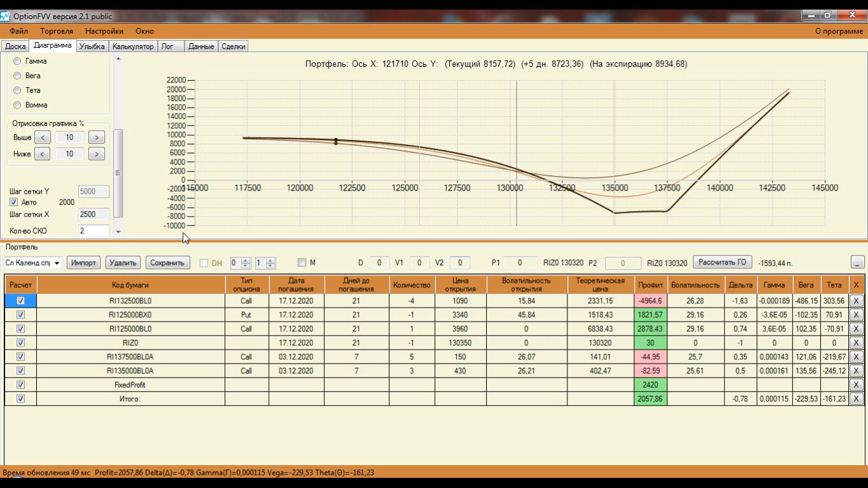Click the profit cell showing -4964,6
The height and width of the screenshot is (488, 868).
pyautogui.click(x=651, y=301)
